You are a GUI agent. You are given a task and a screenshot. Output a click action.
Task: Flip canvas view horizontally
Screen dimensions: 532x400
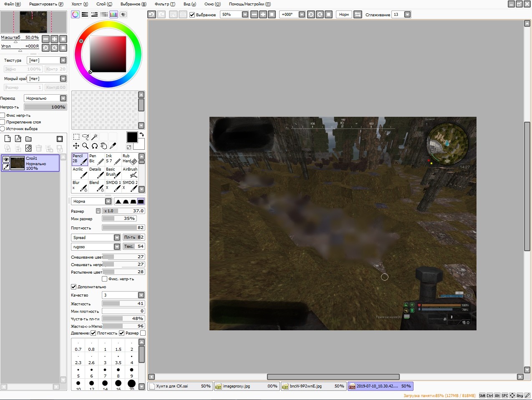pyautogui.click(x=358, y=15)
